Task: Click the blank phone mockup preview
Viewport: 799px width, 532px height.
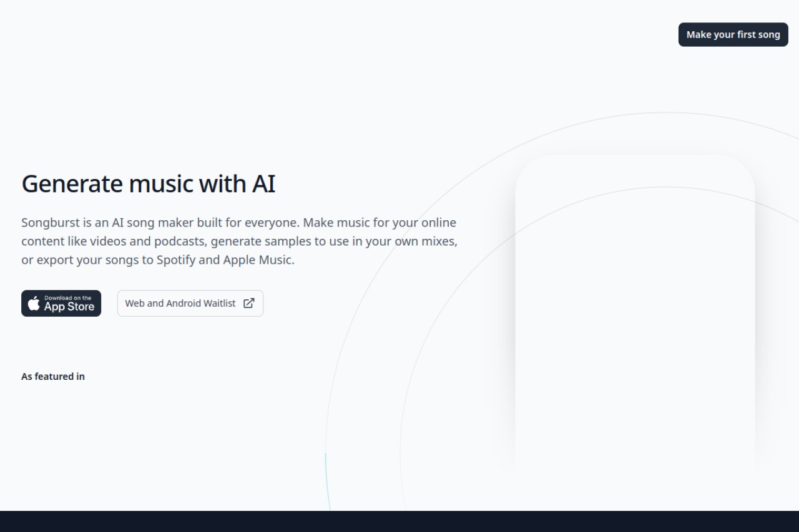Action: (635, 315)
